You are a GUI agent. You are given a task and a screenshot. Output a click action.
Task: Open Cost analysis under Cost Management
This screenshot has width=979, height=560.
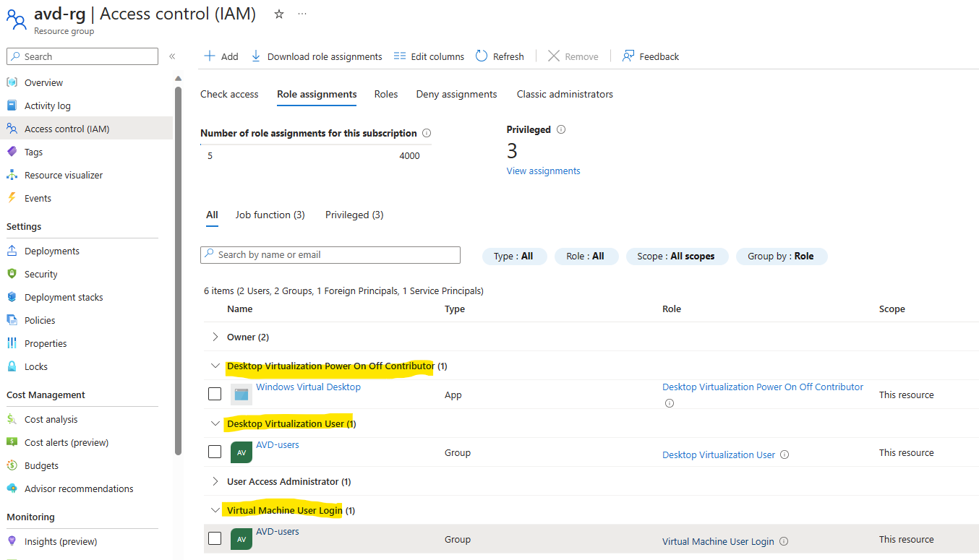[51, 419]
